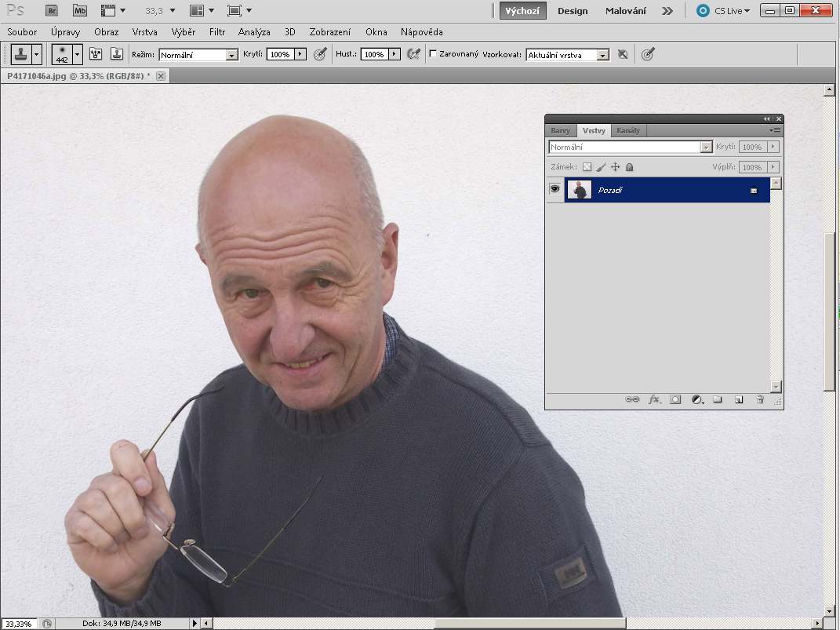Image resolution: width=840 pixels, height=630 pixels.
Task: Open the CS Live button
Action: tap(723, 11)
